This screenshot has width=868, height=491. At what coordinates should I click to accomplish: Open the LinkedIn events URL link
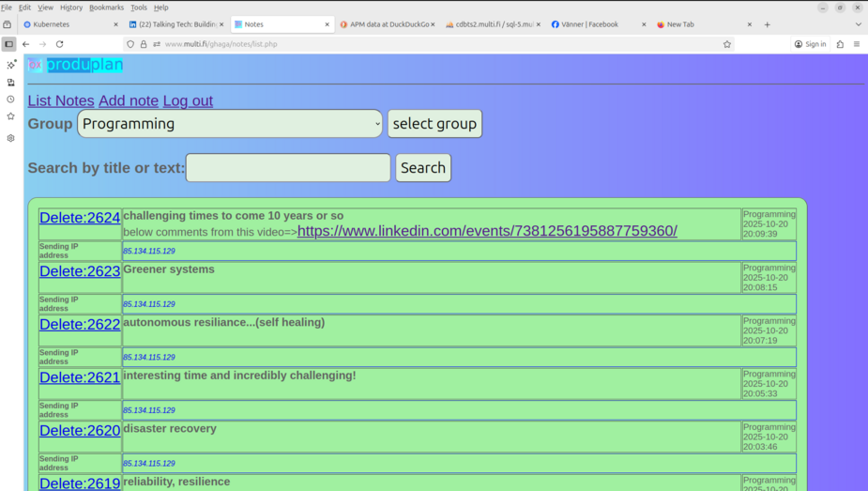pyautogui.click(x=487, y=231)
